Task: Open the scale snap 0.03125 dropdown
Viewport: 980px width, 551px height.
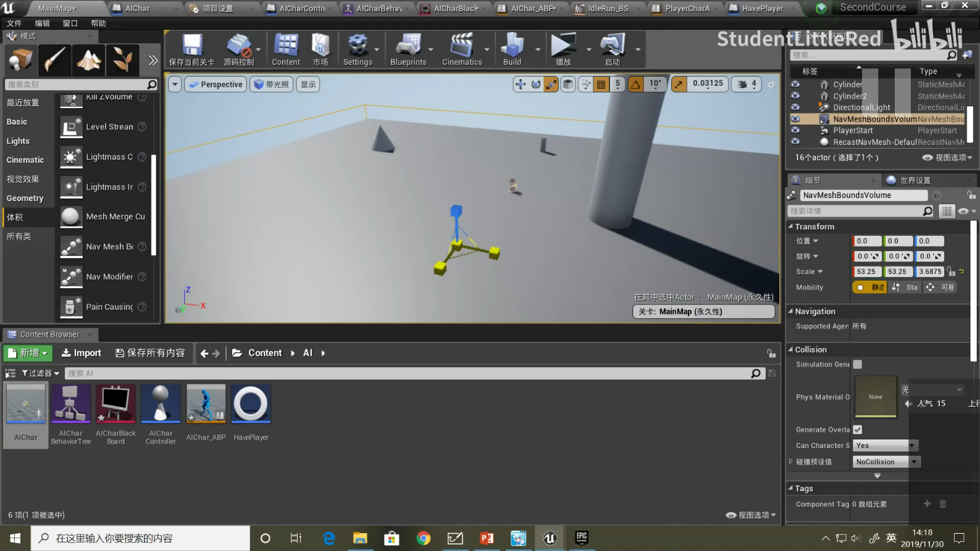Action: [x=708, y=85]
